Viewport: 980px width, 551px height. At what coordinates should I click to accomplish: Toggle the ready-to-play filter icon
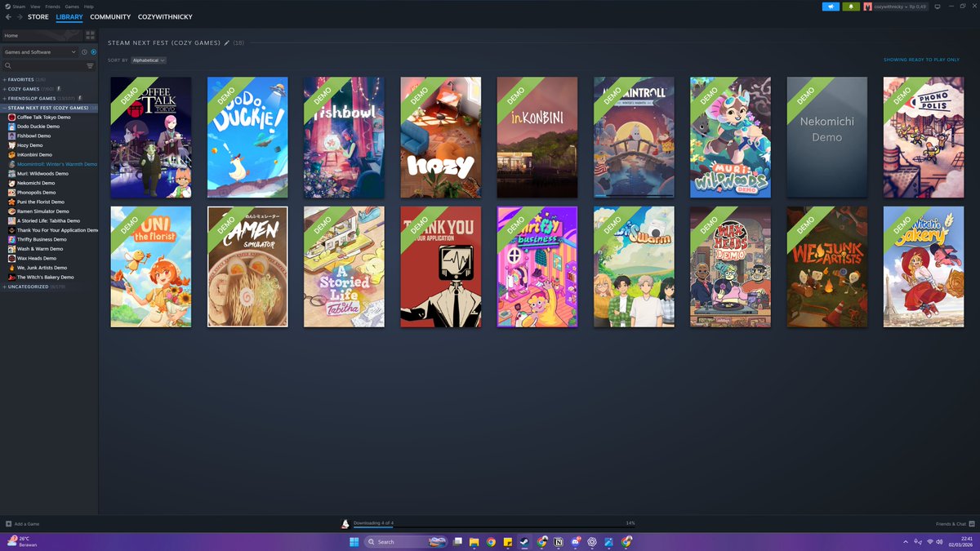click(93, 51)
